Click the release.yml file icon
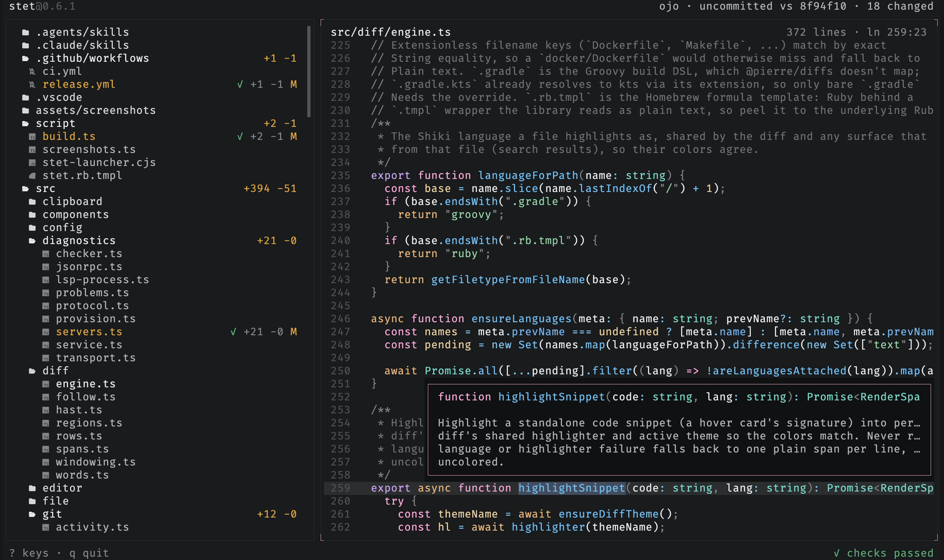 (x=32, y=84)
